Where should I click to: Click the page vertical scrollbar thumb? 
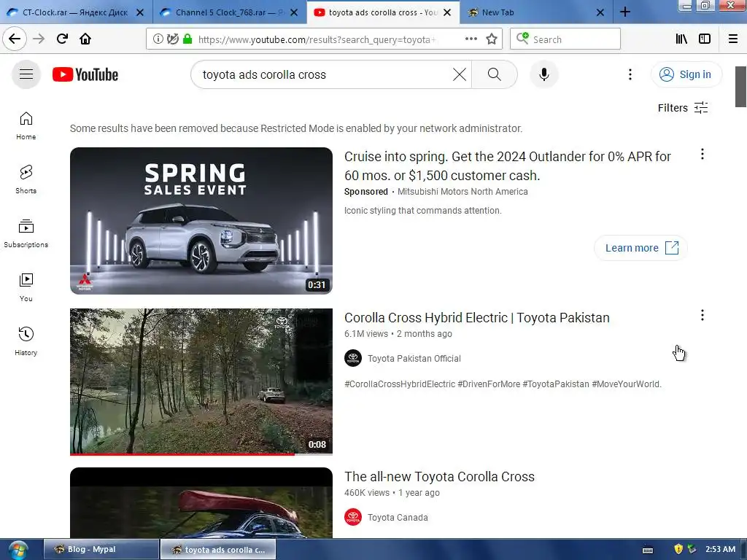pyautogui.click(x=740, y=87)
